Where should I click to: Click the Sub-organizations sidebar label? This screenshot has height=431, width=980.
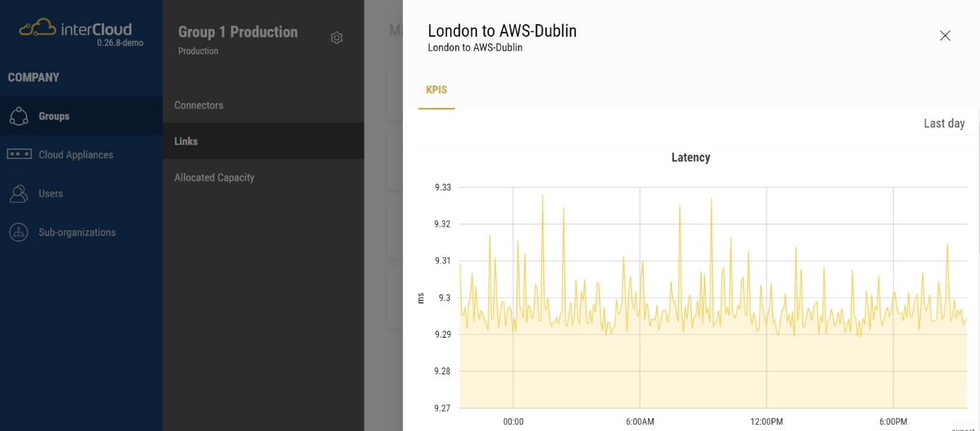77,232
